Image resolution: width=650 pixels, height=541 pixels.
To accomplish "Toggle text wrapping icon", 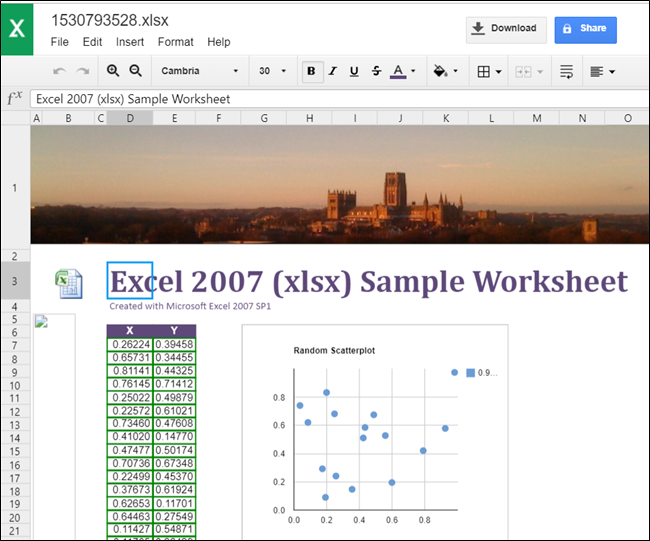I will click(x=566, y=71).
